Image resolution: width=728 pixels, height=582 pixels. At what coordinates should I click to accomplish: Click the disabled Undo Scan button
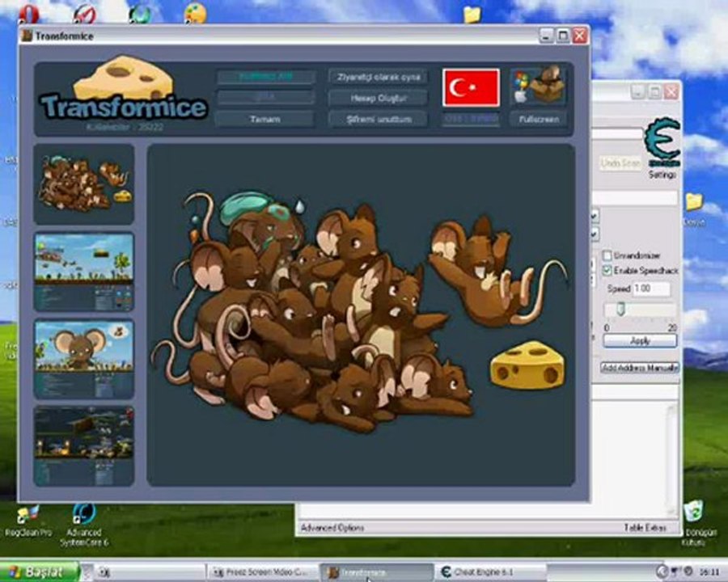click(x=620, y=163)
